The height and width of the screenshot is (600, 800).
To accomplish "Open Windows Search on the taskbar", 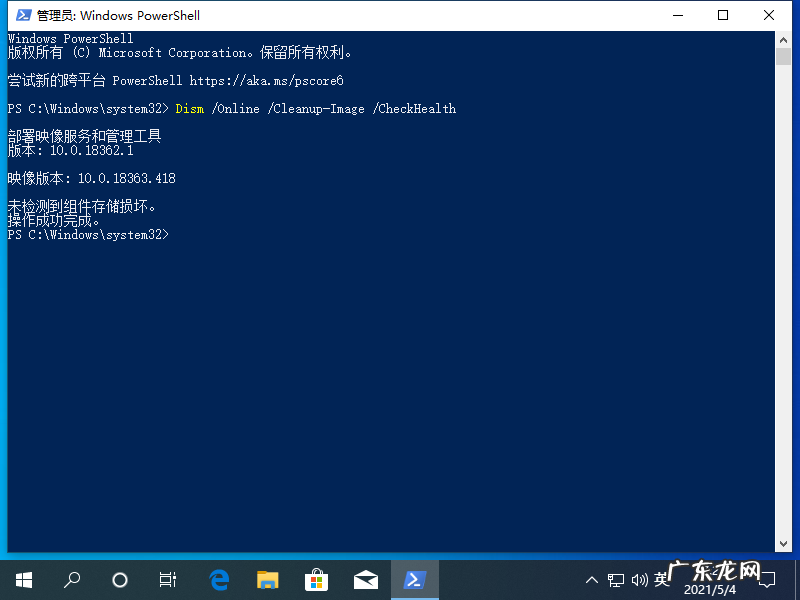I will click(x=71, y=579).
